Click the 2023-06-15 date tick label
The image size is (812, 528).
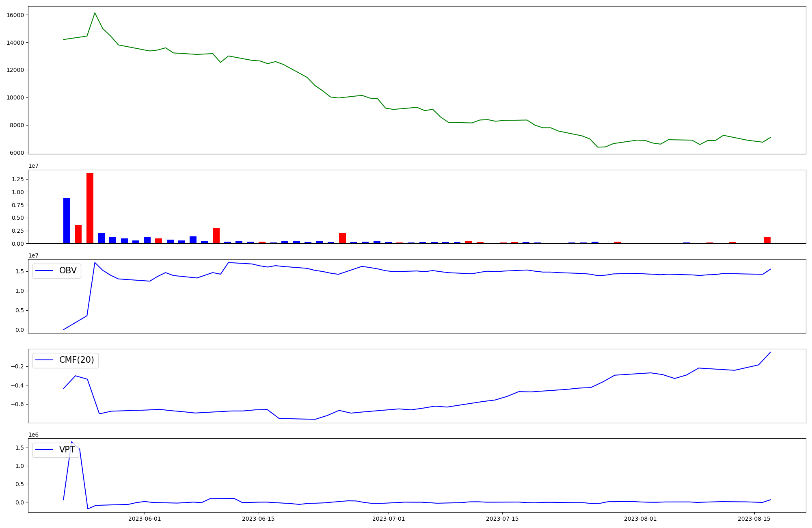258,519
